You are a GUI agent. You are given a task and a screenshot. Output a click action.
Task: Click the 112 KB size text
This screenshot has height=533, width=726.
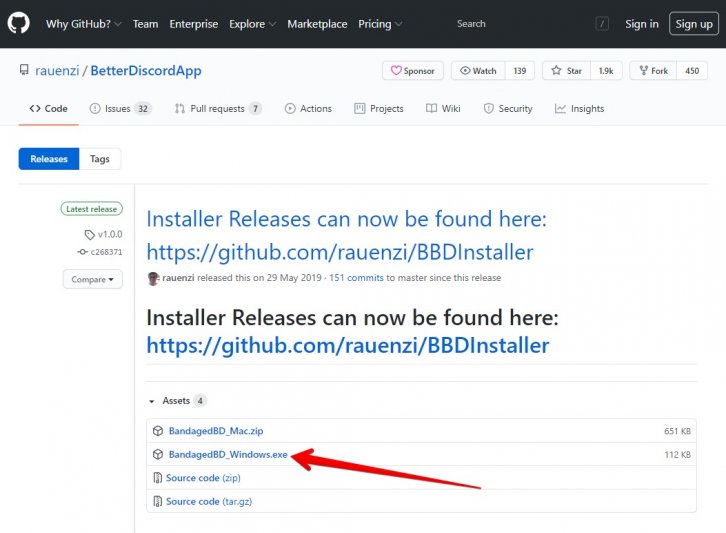[677, 455]
